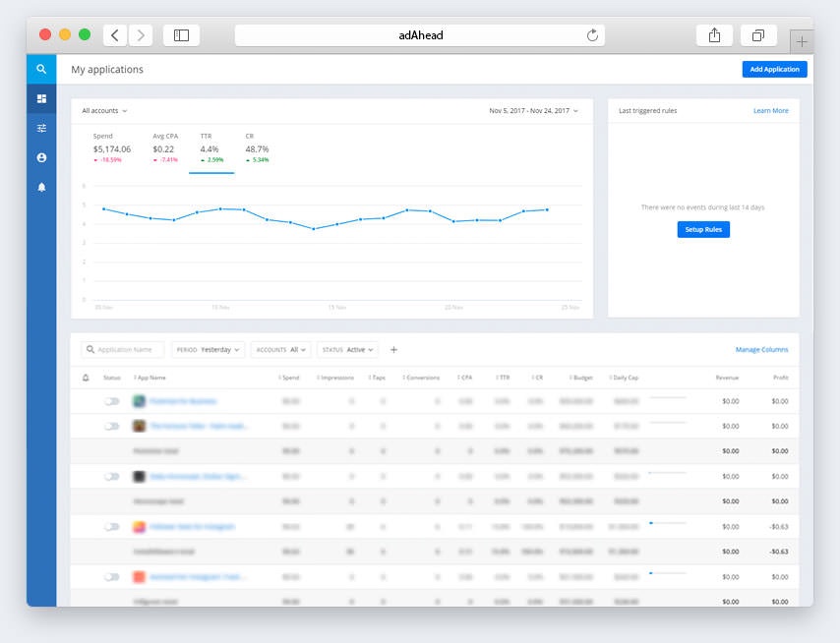Open the sliders settings icon in sidebar
This screenshot has height=643, width=840.
pos(41,128)
